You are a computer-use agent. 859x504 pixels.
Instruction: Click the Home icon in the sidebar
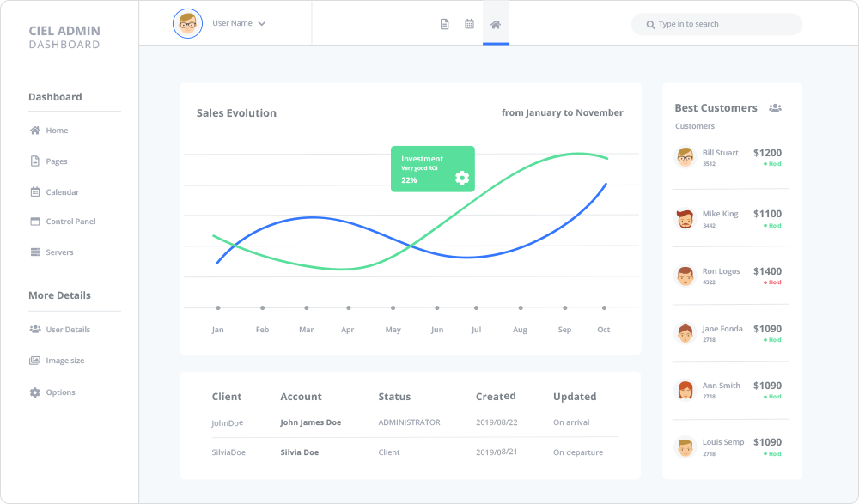(x=35, y=131)
